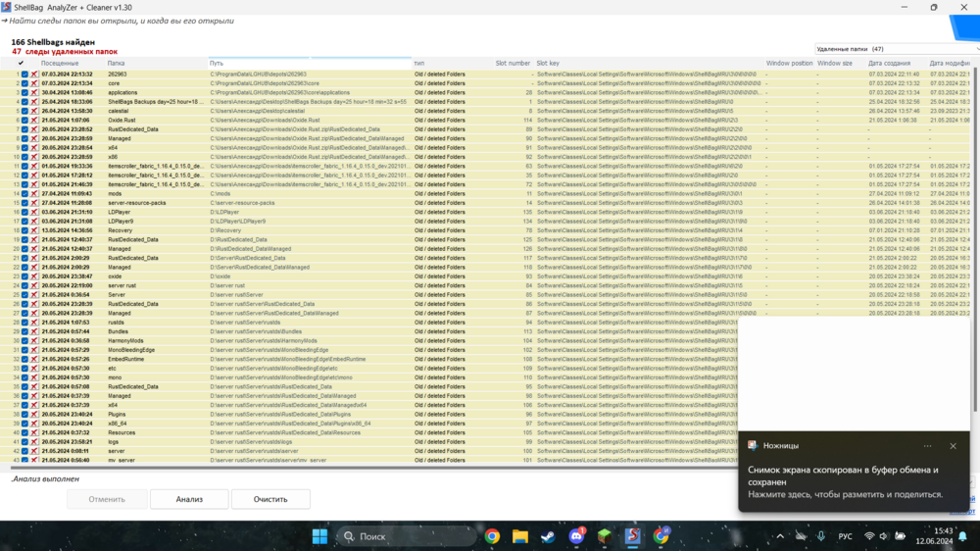
Task: Uncheck the checkbox for the LDPlayer row
Action: [25, 212]
